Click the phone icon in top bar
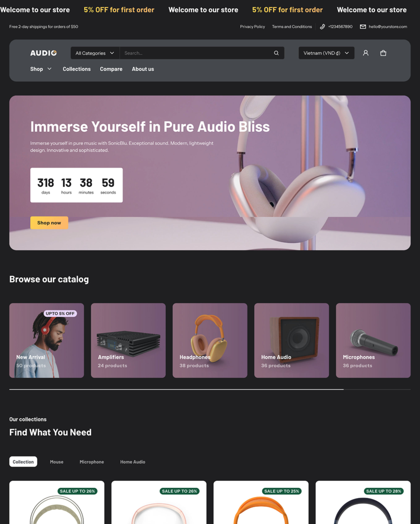The image size is (420, 524). tap(322, 27)
